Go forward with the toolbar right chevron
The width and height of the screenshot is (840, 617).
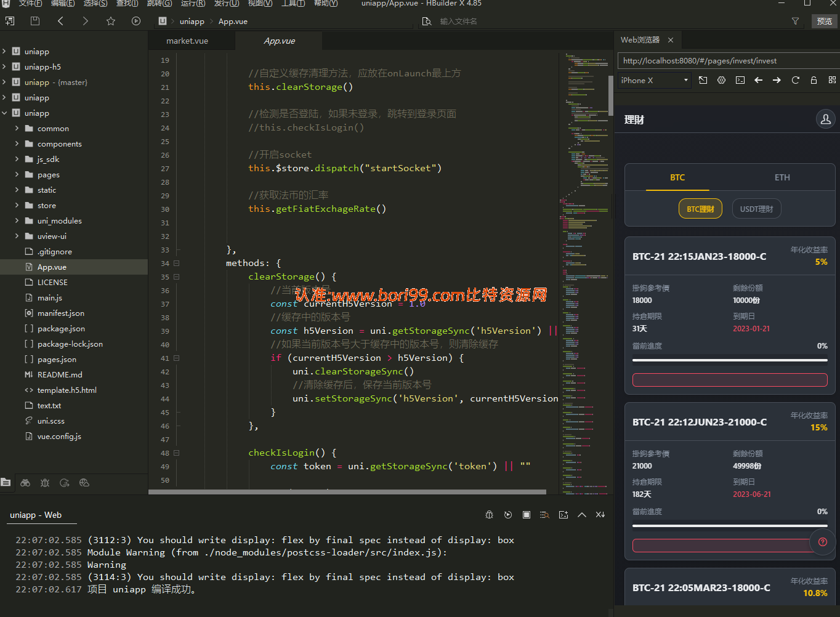(x=86, y=21)
